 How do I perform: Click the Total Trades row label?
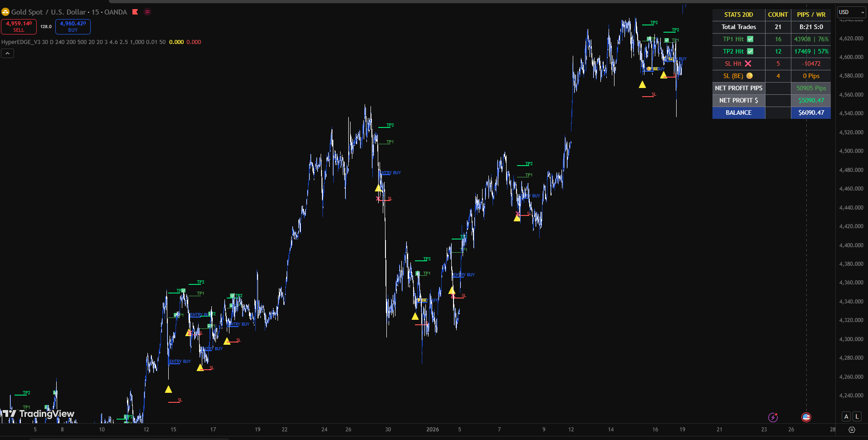[739, 27]
